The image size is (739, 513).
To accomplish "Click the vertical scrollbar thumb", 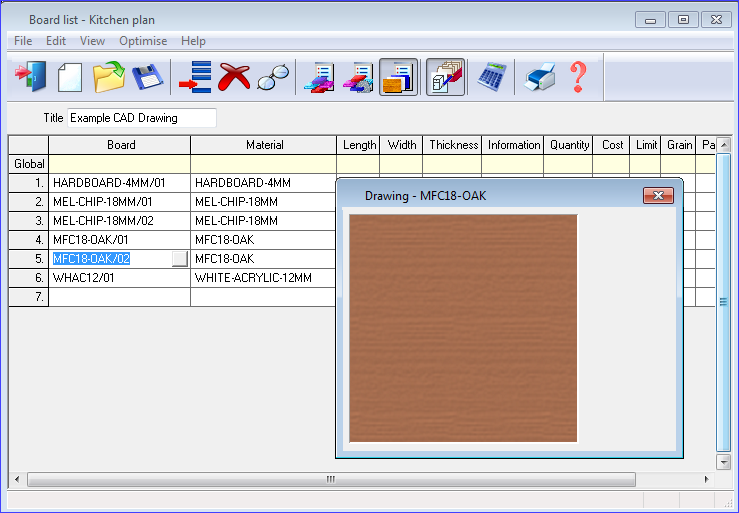I will pos(723,302).
